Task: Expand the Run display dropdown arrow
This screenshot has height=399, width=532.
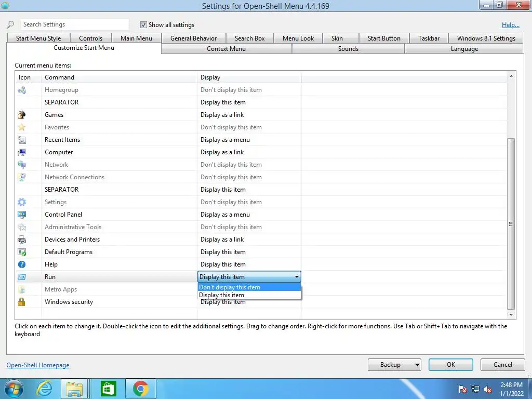Action: (297, 277)
